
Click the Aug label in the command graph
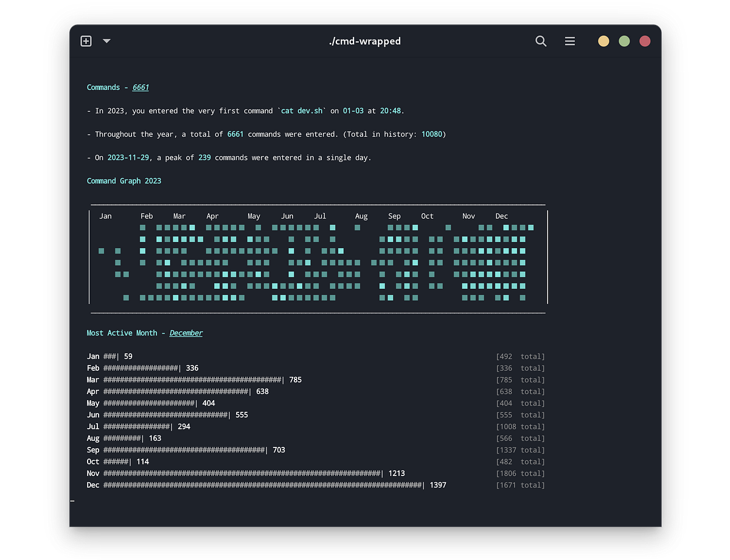[361, 216]
